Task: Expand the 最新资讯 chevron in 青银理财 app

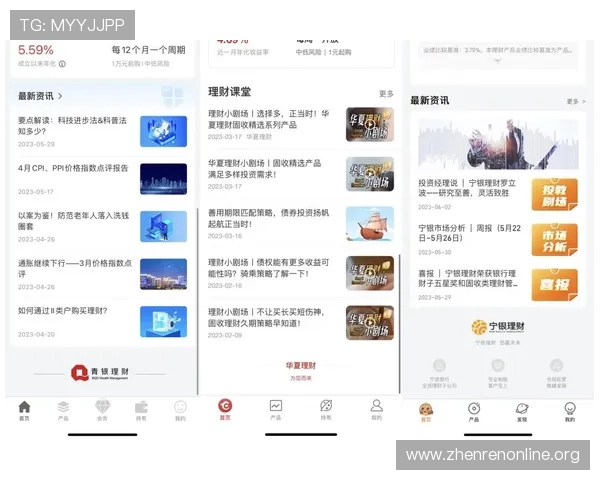Action: (x=60, y=96)
